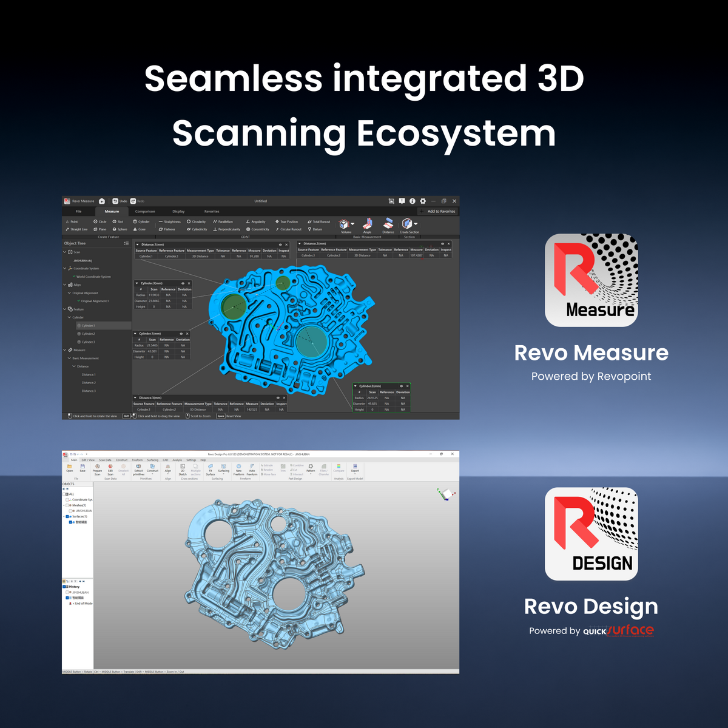The height and width of the screenshot is (728, 728).
Task: Open the Create Section dropdown arrow
Action: 416,224
